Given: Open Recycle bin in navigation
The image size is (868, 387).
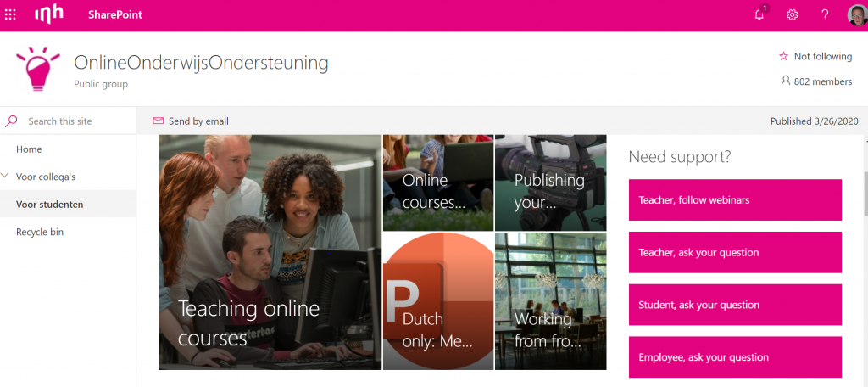Looking at the screenshot, I should click(x=40, y=232).
